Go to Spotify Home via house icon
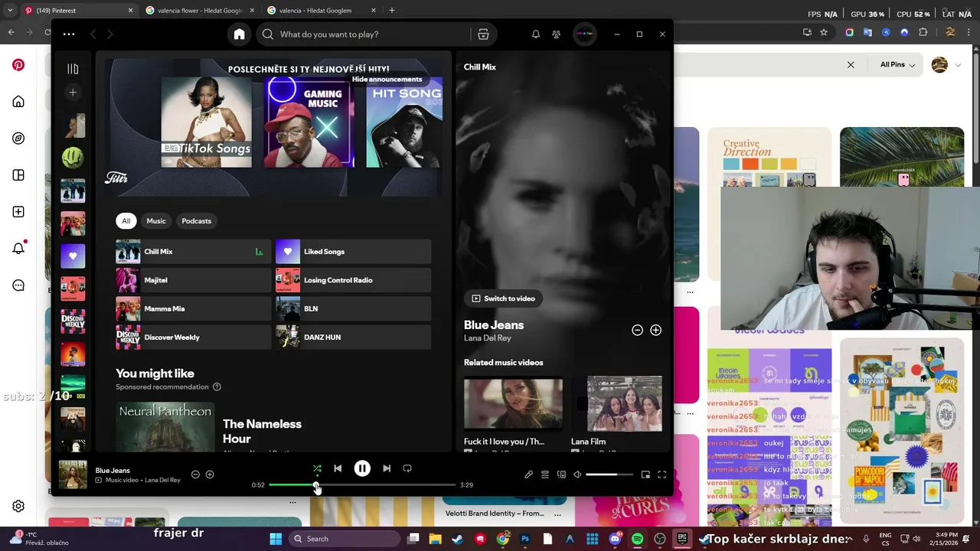Image resolution: width=980 pixels, height=551 pixels. click(239, 34)
